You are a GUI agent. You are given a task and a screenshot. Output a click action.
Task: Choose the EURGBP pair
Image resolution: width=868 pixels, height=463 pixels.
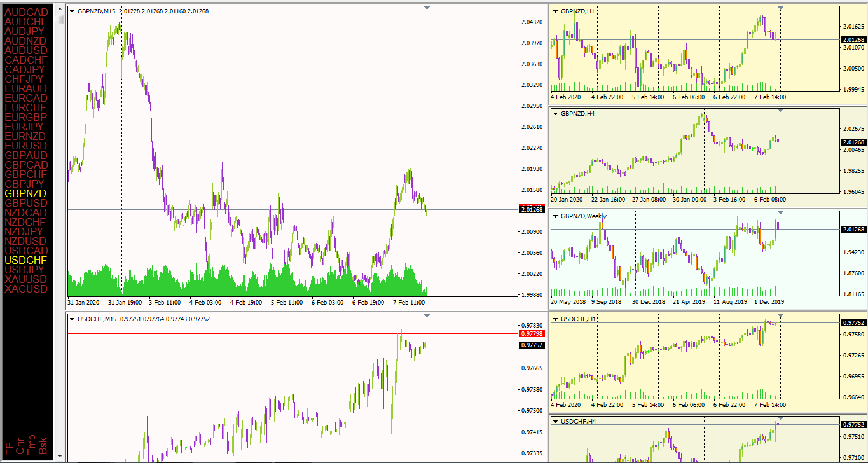[x=26, y=117]
